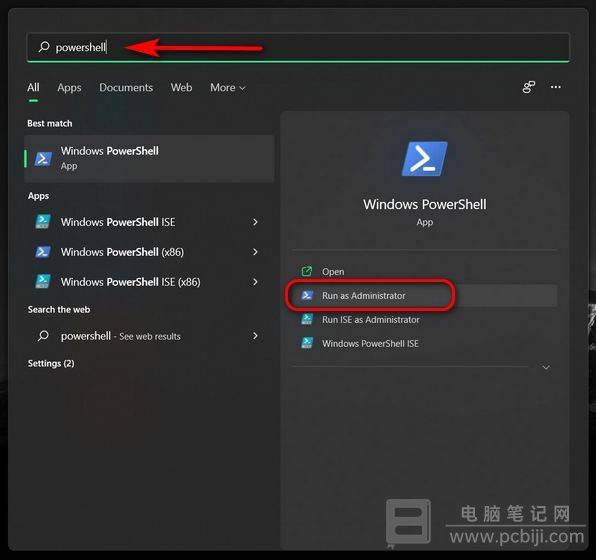The width and height of the screenshot is (596, 560).
Task: Expand the powershell web results chevron
Action: (255, 336)
